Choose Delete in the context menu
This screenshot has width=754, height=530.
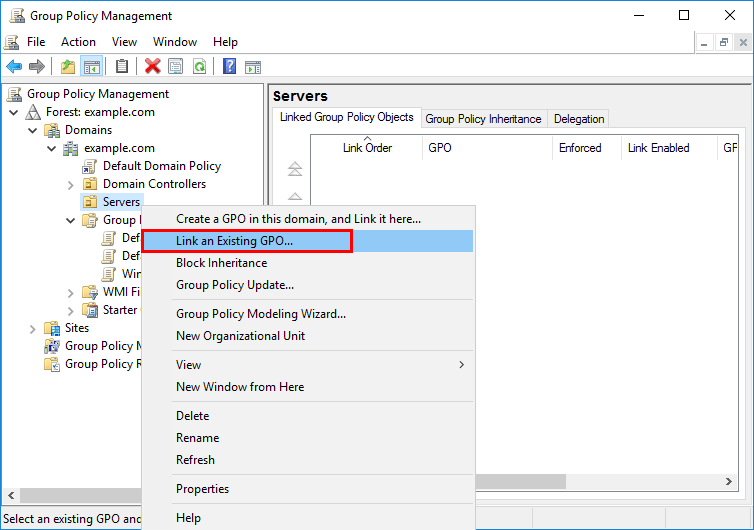pyautogui.click(x=308, y=416)
